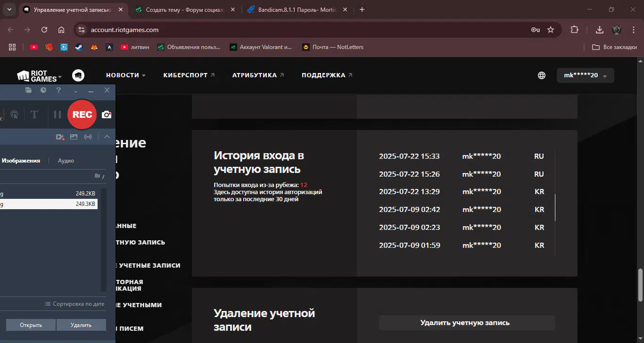Open site information icon in address bar
The width and height of the screenshot is (644, 343).
tap(82, 30)
